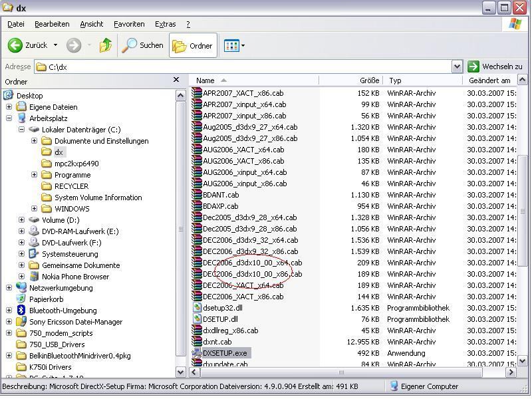Click the green up-folder icon
Image resolution: width=532 pixels, height=399 pixels.
point(106,45)
